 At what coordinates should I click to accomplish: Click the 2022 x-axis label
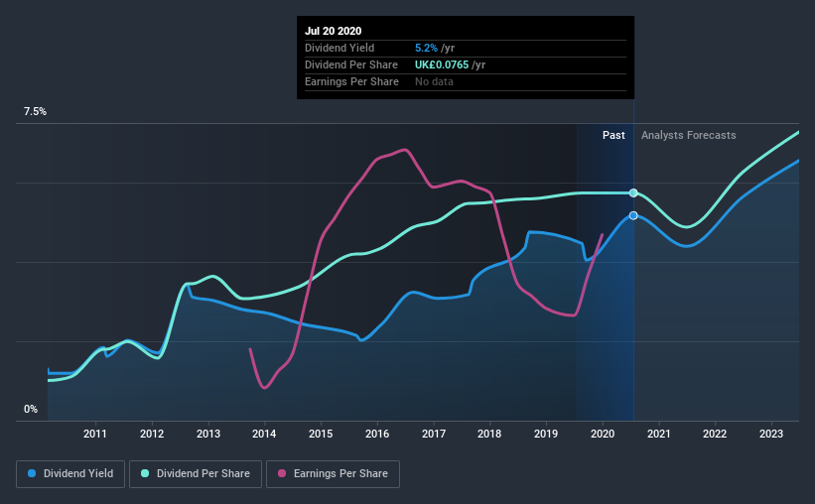(x=715, y=434)
